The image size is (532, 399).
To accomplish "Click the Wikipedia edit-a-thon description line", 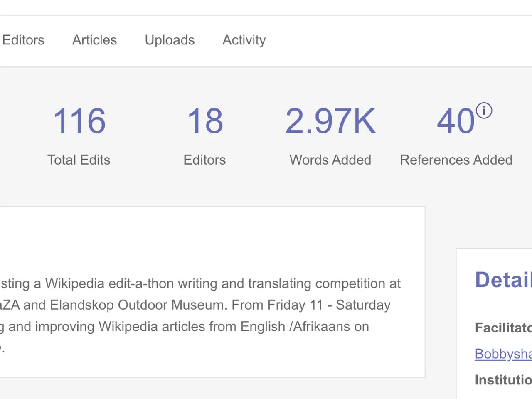I will click(199, 283).
